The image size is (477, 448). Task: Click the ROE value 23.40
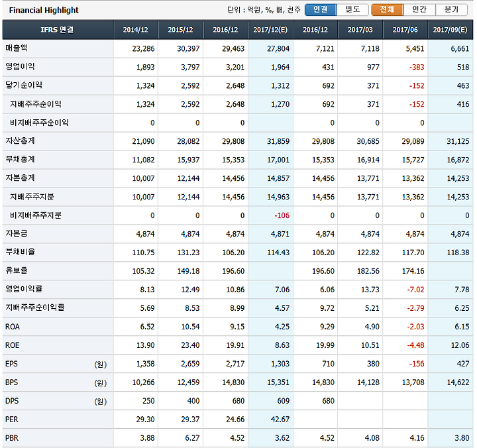pos(190,345)
